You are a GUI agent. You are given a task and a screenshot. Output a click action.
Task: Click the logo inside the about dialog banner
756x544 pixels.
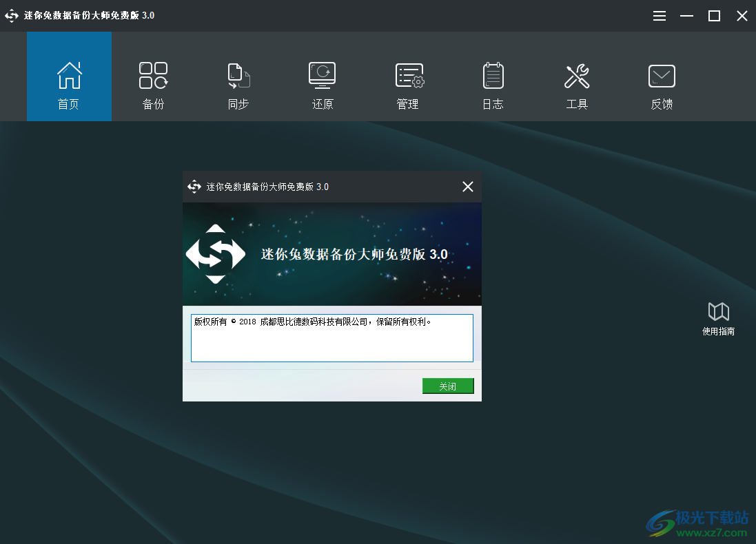[216, 253]
